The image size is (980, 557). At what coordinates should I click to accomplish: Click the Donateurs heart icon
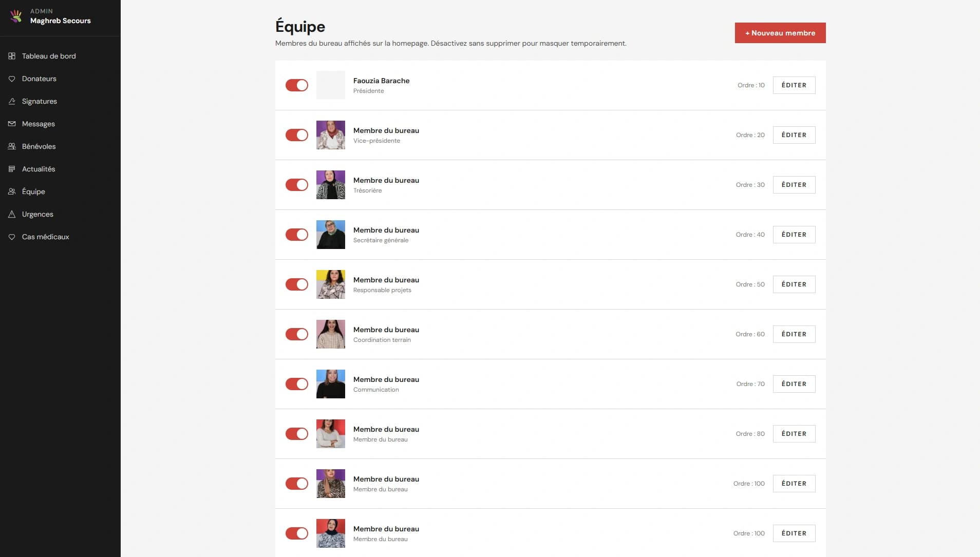pos(12,79)
